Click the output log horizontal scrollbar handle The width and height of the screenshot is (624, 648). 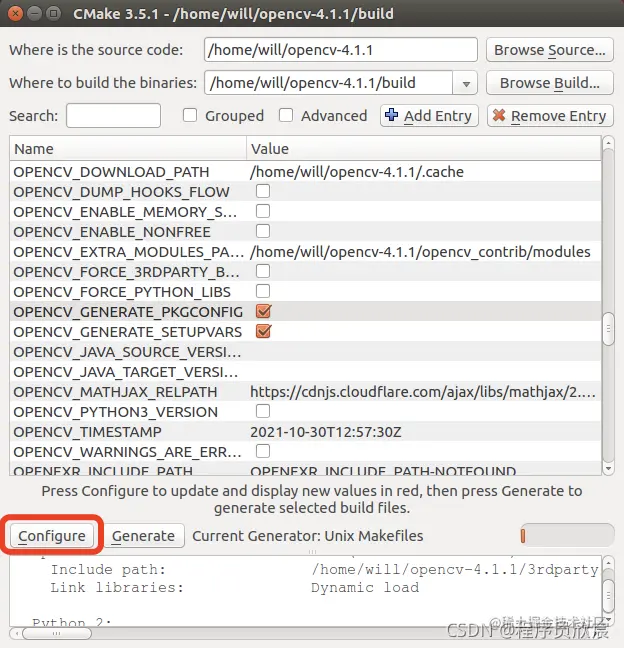pos(57,633)
